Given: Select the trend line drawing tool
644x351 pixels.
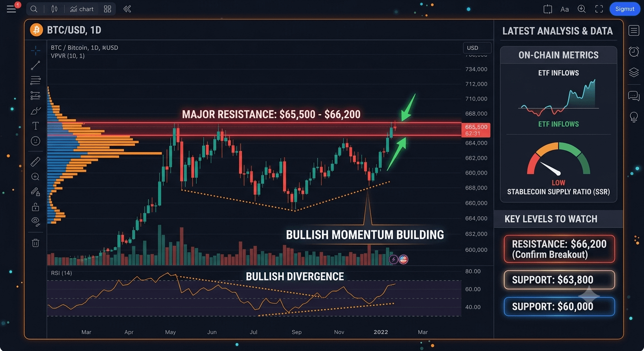Looking at the screenshot, I should click(35, 66).
